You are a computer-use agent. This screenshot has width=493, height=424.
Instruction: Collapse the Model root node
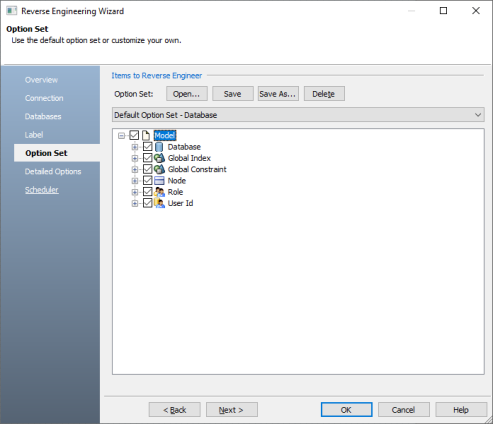coord(121,136)
